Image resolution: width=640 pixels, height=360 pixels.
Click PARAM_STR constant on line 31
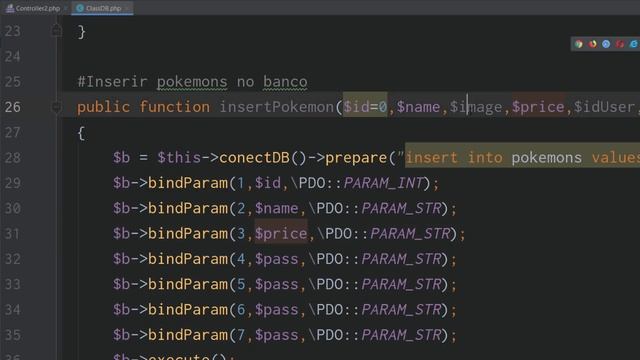click(x=410, y=233)
